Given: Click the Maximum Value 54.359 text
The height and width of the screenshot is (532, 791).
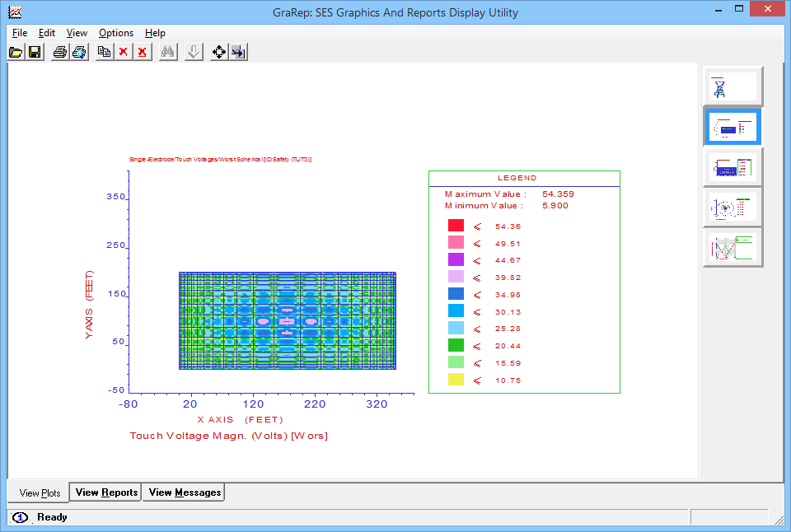Looking at the screenshot, I should click(x=509, y=194).
